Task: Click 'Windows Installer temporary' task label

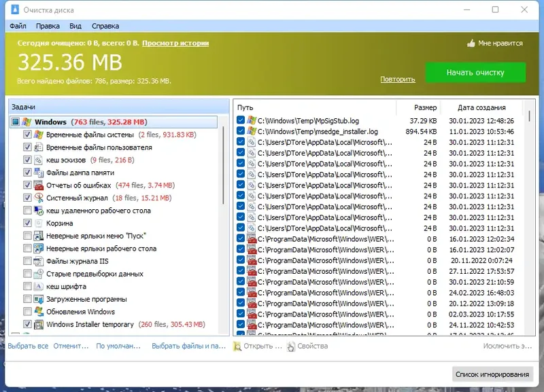Action: (90, 325)
